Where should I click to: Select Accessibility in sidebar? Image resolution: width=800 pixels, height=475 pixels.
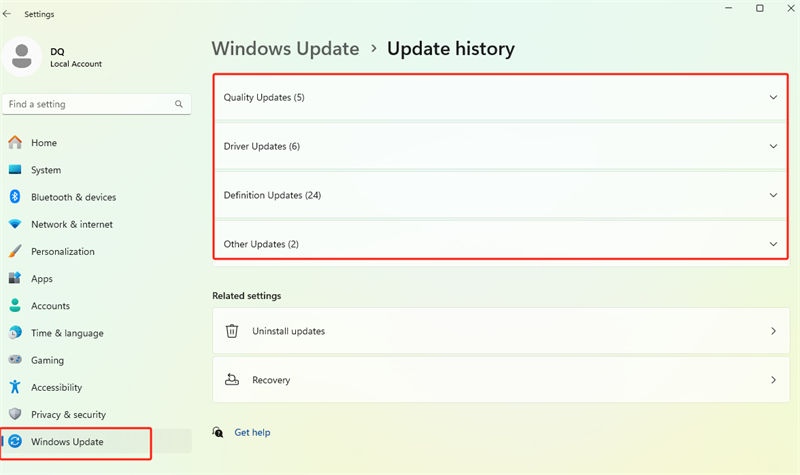pyautogui.click(x=97, y=387)
